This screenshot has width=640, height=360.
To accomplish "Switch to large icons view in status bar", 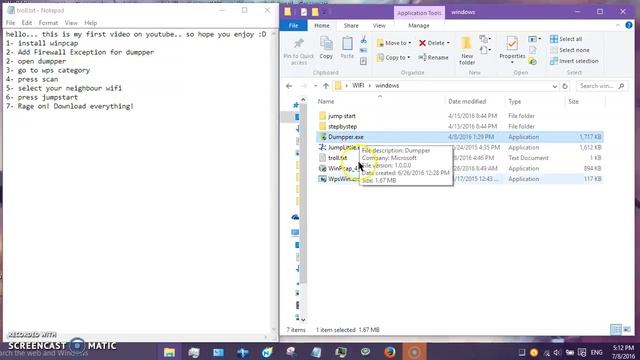I will point(627,329).
